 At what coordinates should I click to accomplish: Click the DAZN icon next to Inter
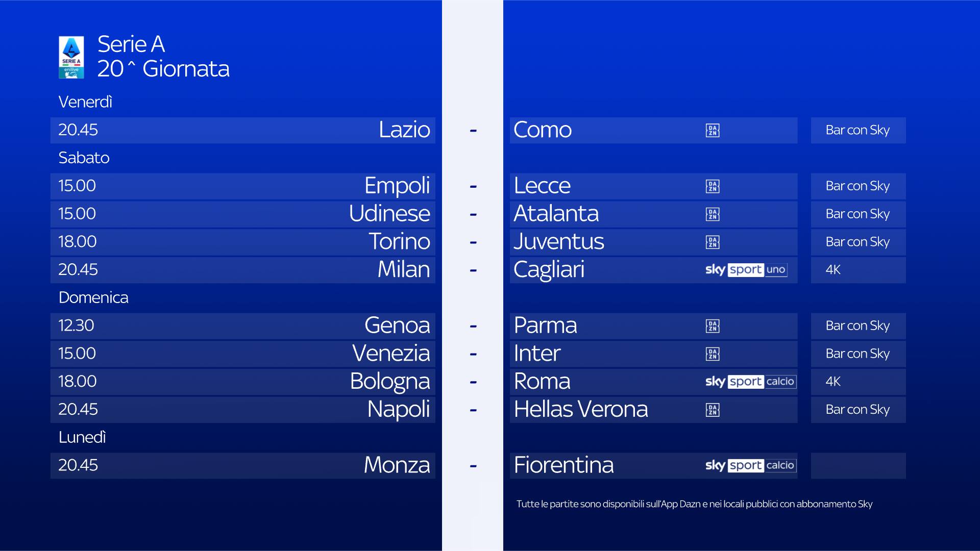713,354
